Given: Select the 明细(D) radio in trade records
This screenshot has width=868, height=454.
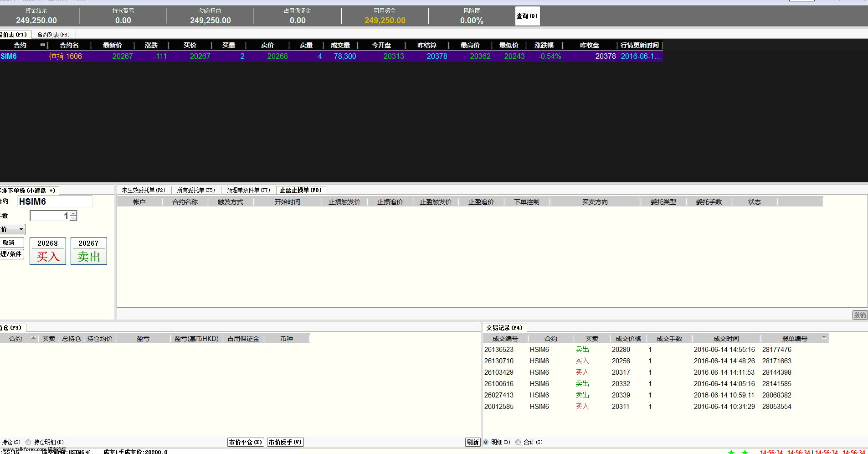Looking at the screenshot, I should point(486,442).
